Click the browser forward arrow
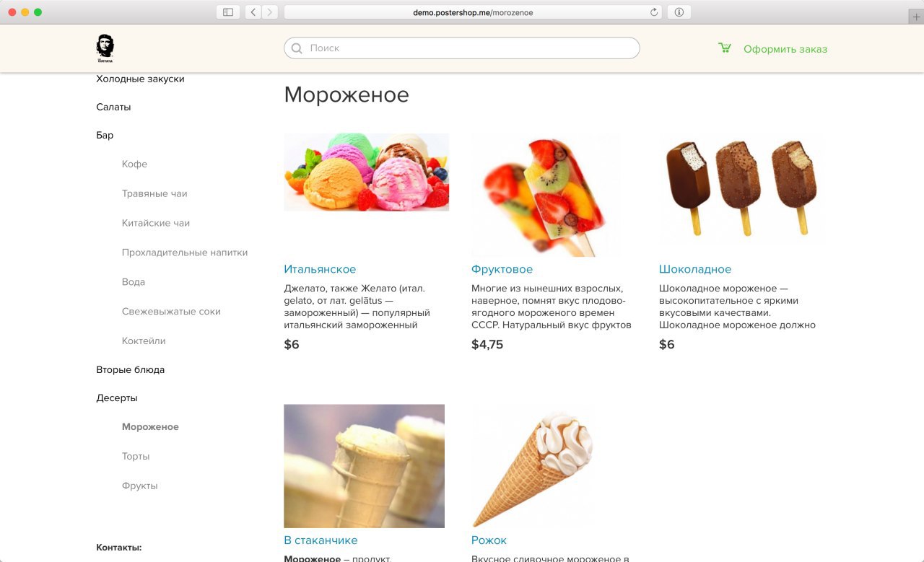 tap(270, 12)
